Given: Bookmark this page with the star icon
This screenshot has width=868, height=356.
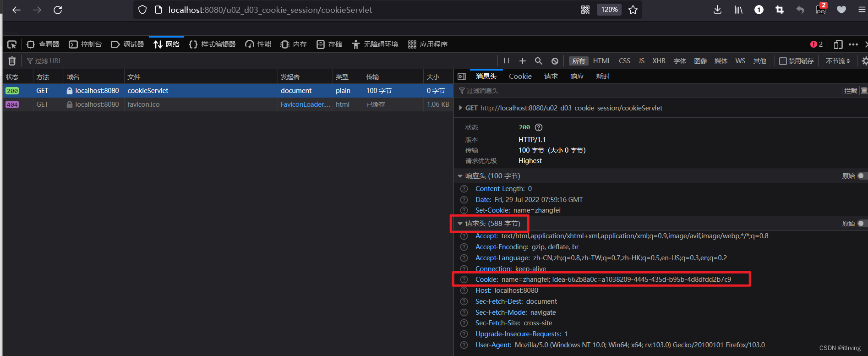Looking at the screenshot, I should [633, 10].
